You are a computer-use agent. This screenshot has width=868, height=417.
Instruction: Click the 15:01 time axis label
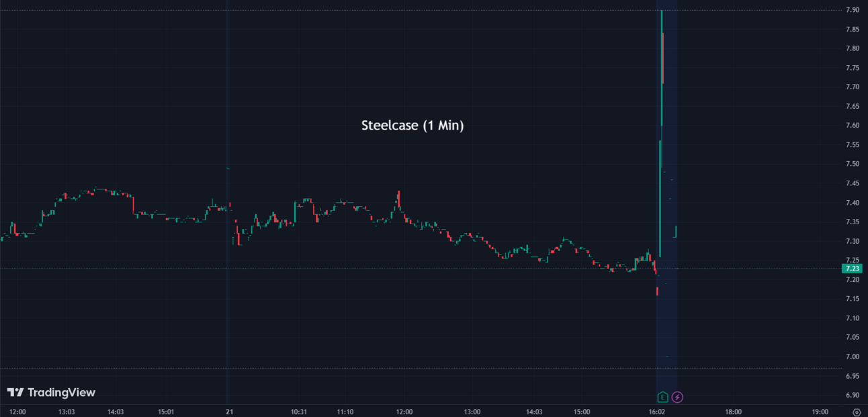[166, 412]
